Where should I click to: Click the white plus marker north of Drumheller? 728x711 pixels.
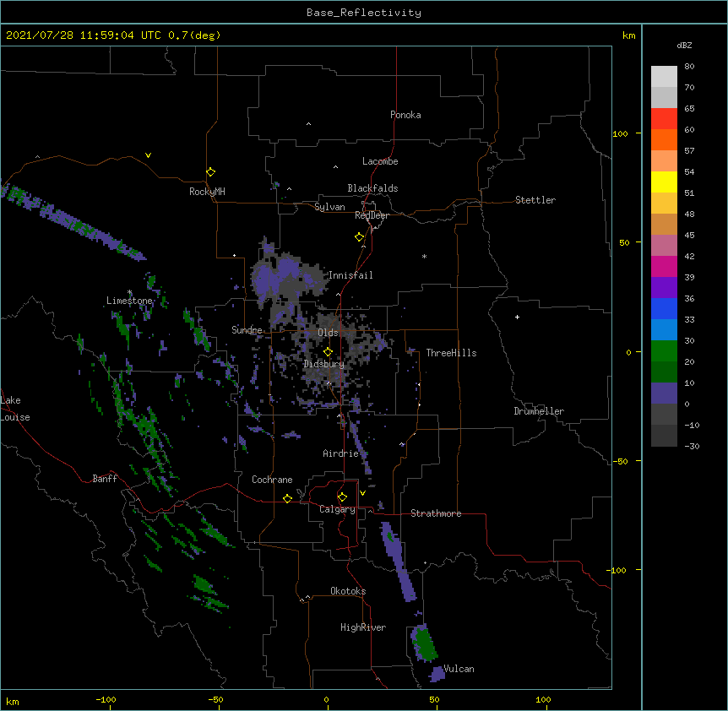[517, 317]
